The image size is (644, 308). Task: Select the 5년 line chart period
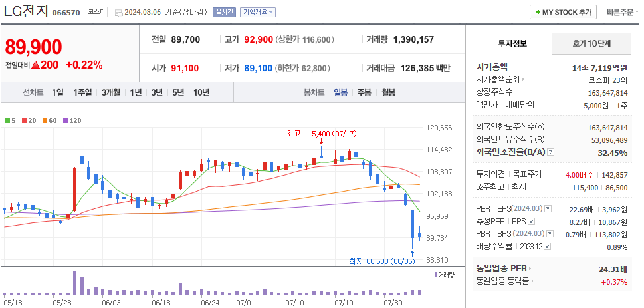pyautogui.click(x=178, y=93)
